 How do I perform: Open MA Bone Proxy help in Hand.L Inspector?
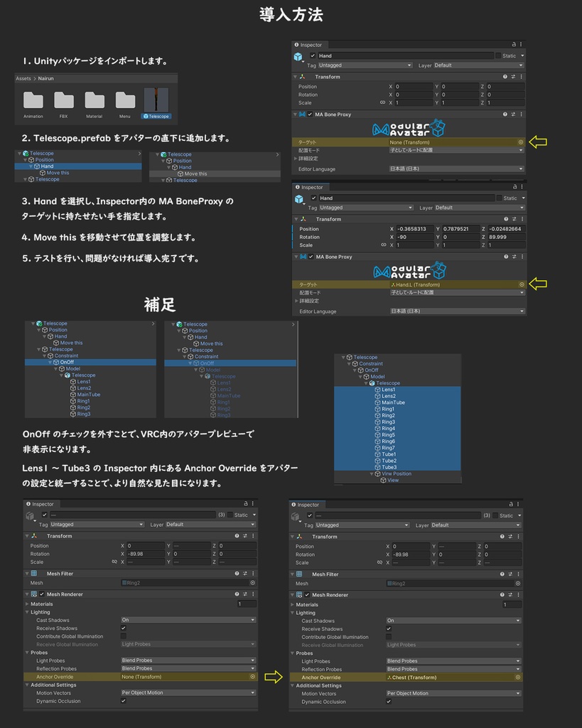tap(506, 257)
